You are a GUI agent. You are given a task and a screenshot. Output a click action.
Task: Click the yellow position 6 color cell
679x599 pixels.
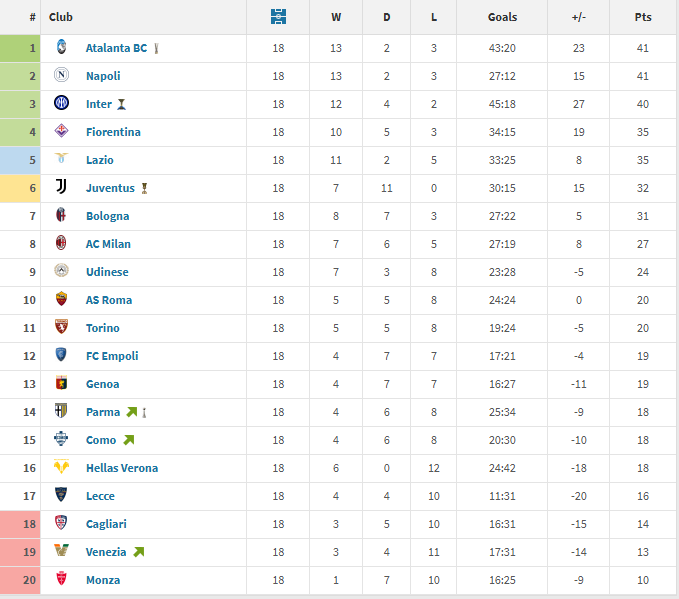(20, 188)
